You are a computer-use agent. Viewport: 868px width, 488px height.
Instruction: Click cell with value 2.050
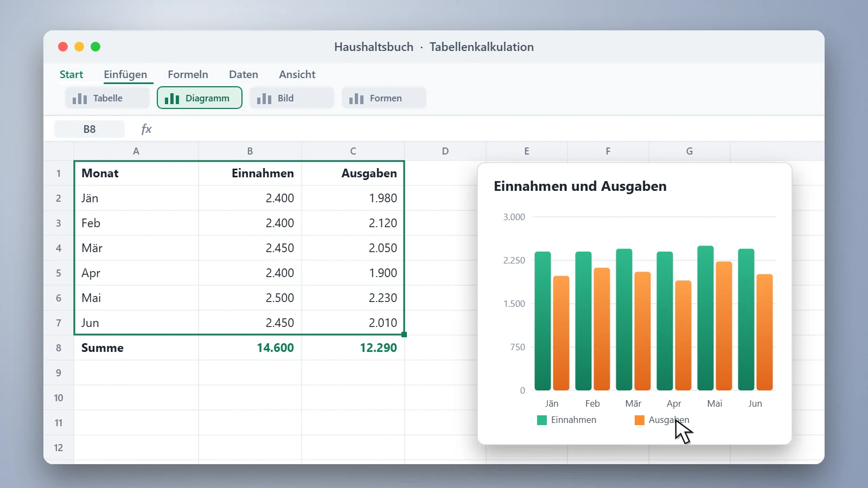coord(353,248)
